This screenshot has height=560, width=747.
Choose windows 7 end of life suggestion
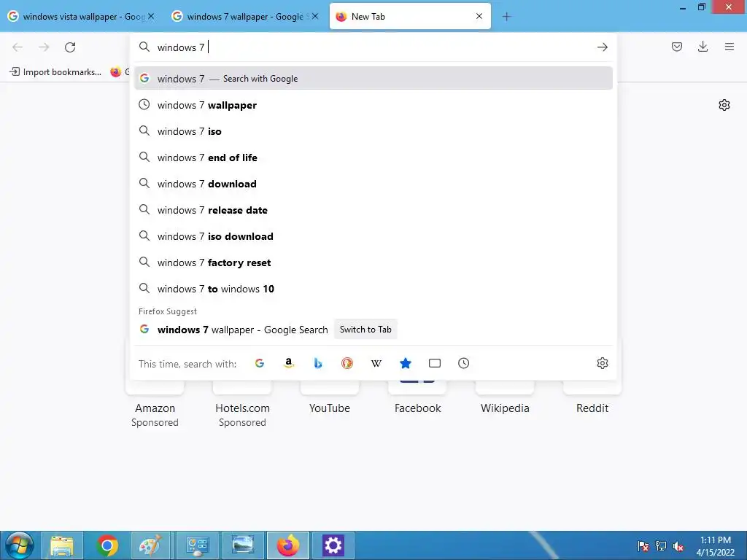373,157
